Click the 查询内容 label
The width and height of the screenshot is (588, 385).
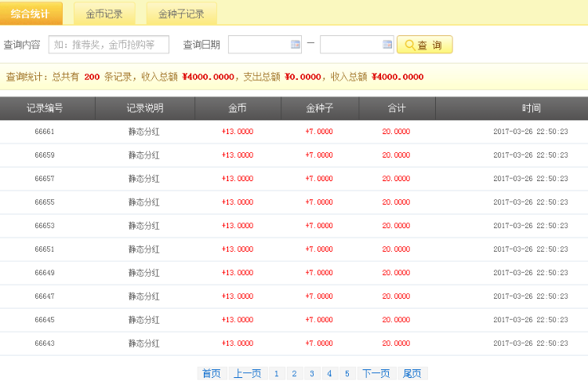[22, 45]
